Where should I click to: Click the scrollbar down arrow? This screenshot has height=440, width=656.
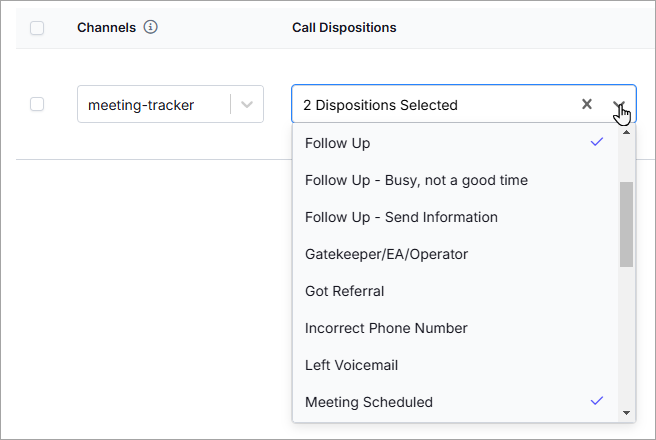626,413
